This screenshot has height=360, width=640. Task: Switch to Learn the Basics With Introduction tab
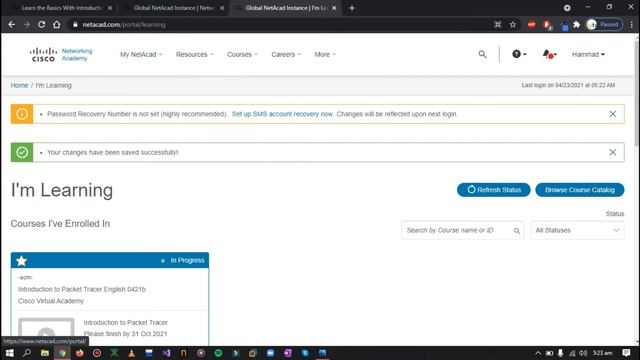point(60,8)
